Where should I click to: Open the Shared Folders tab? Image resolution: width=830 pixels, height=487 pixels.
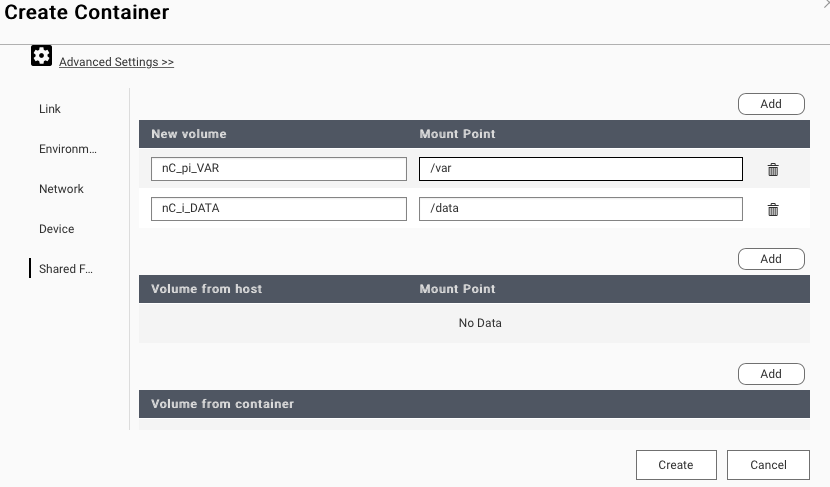(66, 269)
